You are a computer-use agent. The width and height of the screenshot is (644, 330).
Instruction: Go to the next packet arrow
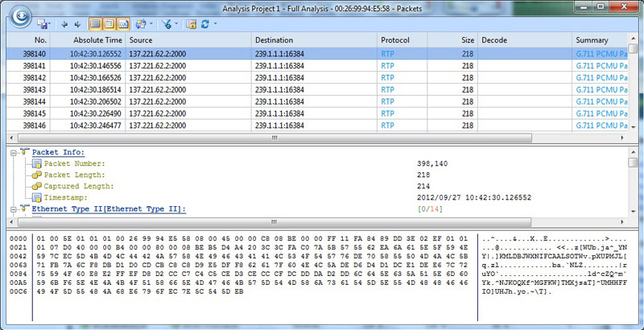coord(77,25)
